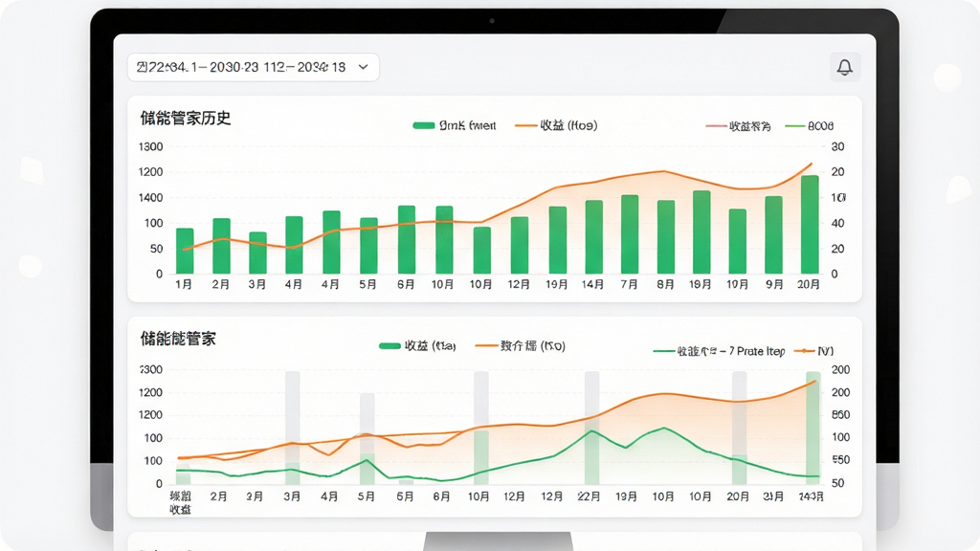Viewport: 980px width, 551px height.
Task: Toggle the "IV)" orange legend entry
Action: click(x=813, y=351)
